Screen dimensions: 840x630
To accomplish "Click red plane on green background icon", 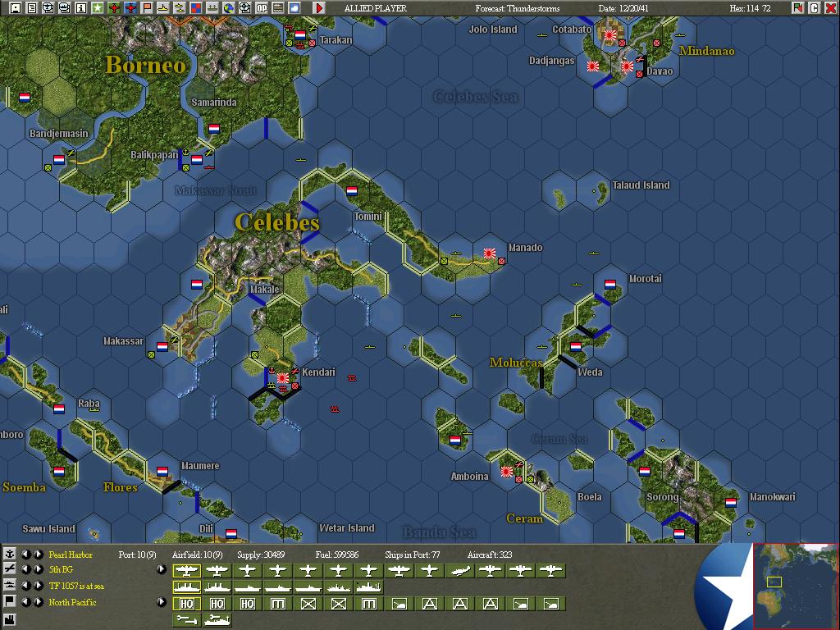I will click(114, 8).
